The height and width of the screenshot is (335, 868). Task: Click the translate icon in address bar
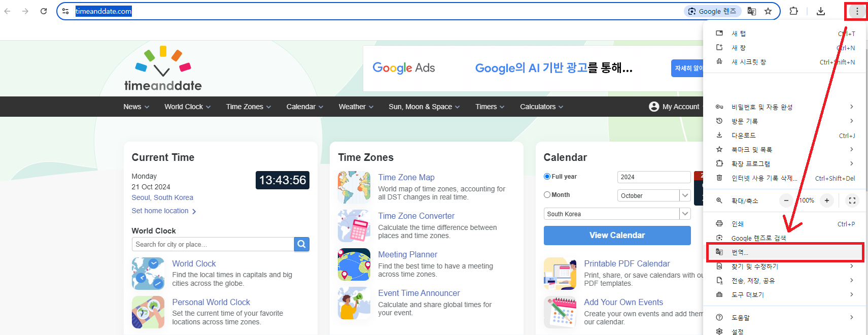click(x=752, y=11)
